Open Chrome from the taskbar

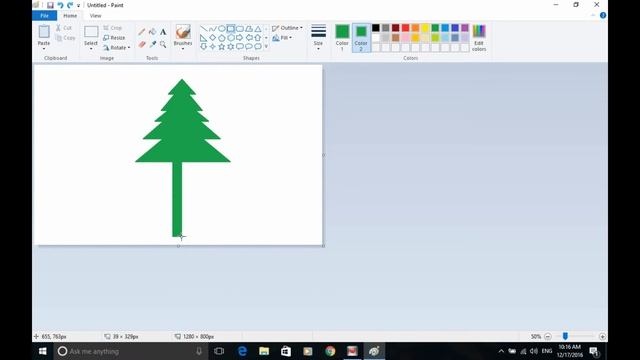point(330,351)
